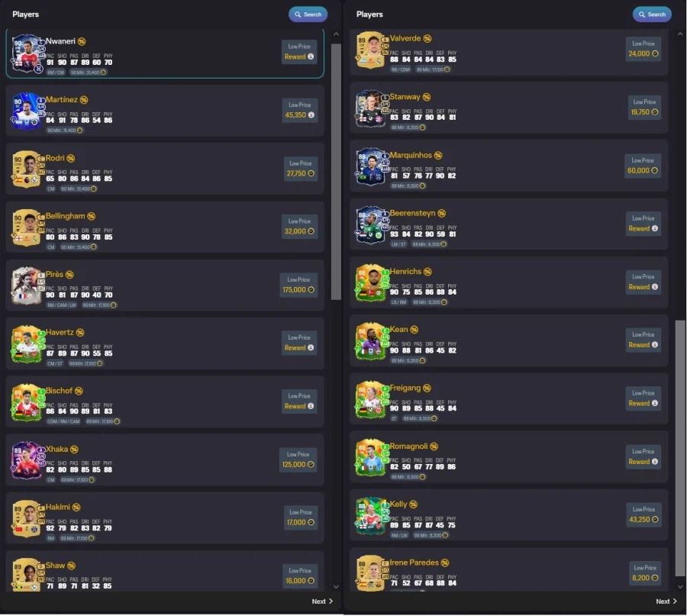Viewport: 687px width, 616px height.
Task: Click the icon next to Marquinhos name
Action: click(x=438, y=156)
